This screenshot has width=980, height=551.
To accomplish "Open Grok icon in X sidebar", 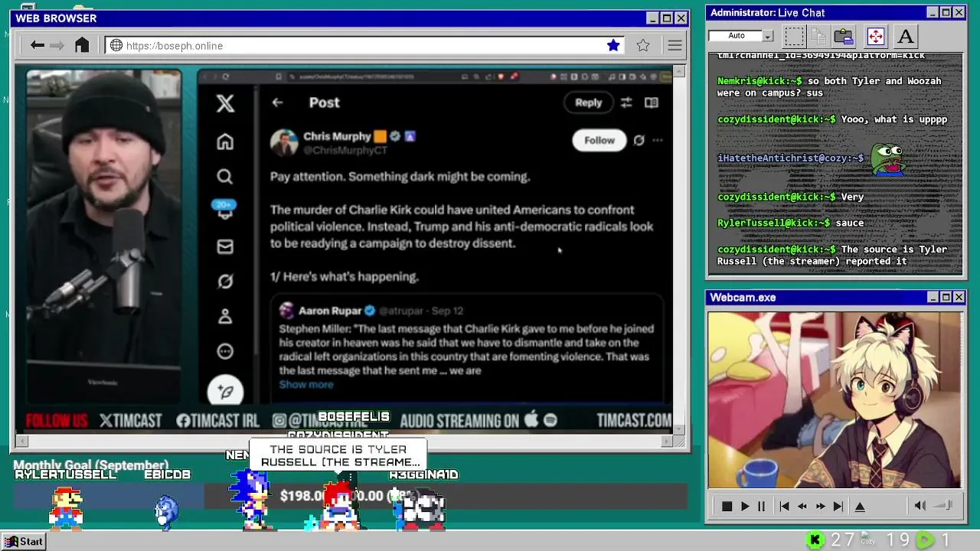I will point(225,282).
